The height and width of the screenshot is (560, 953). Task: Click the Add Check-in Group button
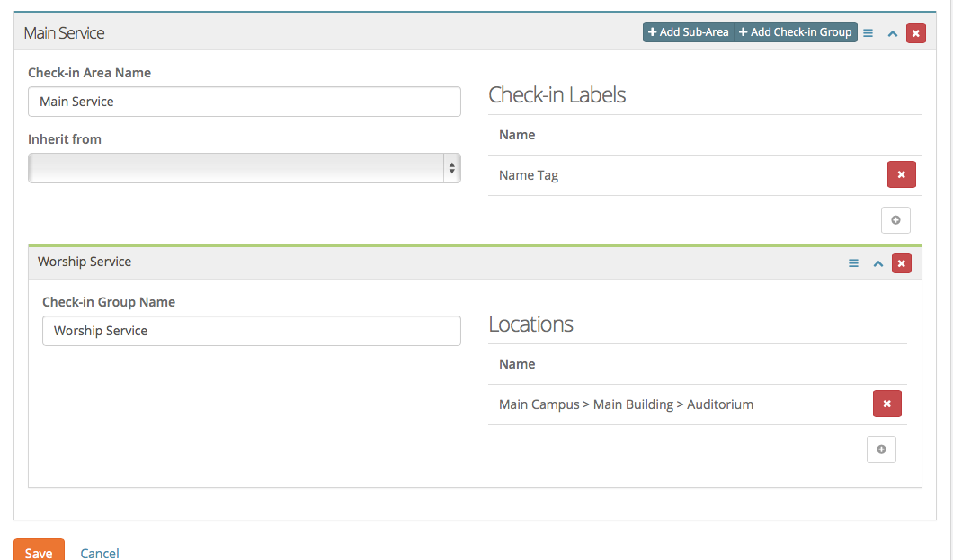tap(795, 31)
